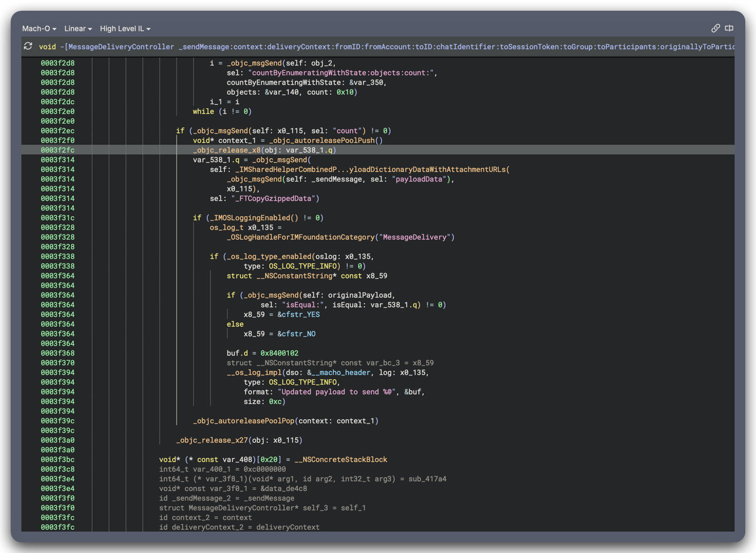Click _objc_release_x8 call on highlighted line
This screenshot has width=756, height=553.
click(x=227, y=150)
